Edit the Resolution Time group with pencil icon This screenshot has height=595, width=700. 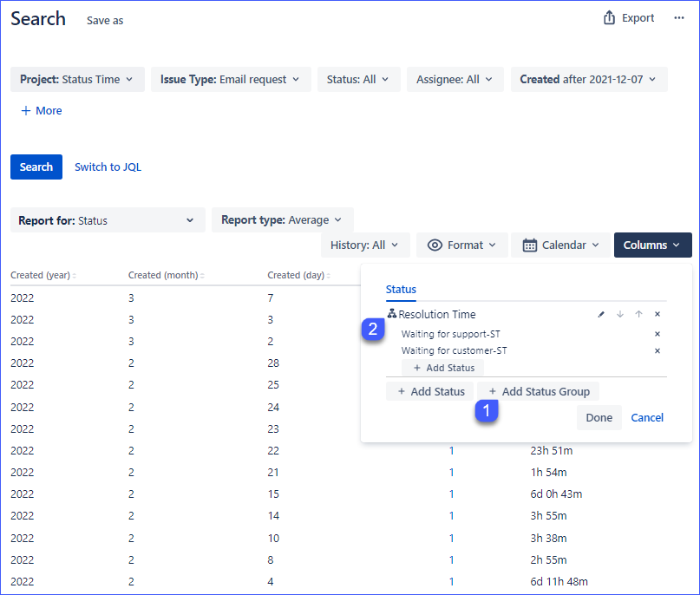tap(601, 315)
